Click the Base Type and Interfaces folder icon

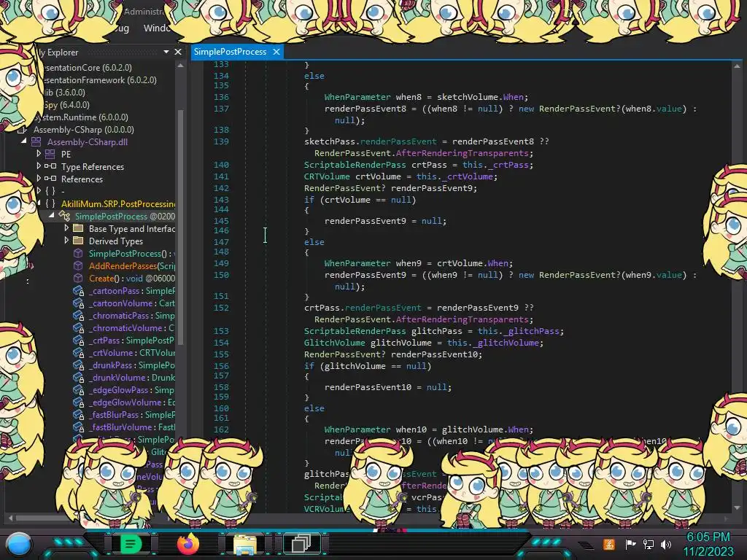[x=78, y=228]
